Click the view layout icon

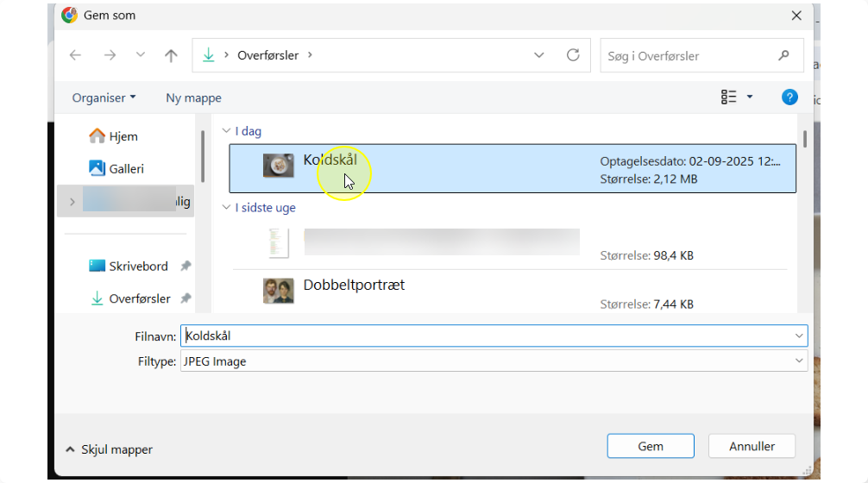click(x=729, y=97)
